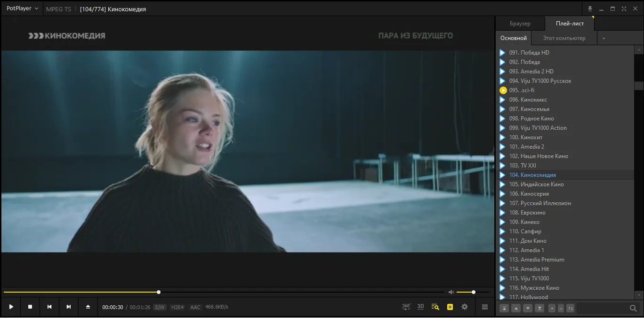Screen dimensions: 644x318
Task: Move selected playlist item down
Action: (528, 308)
